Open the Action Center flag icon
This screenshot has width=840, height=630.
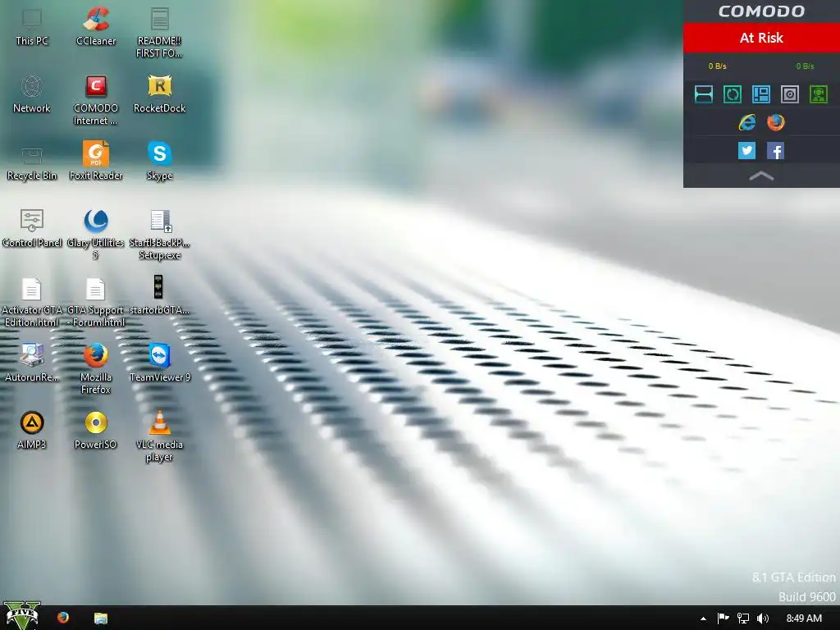(724, 619)
